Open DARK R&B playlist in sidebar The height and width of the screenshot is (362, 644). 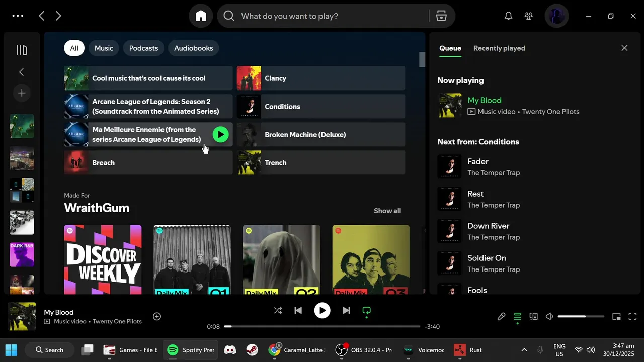click(22, 254)
